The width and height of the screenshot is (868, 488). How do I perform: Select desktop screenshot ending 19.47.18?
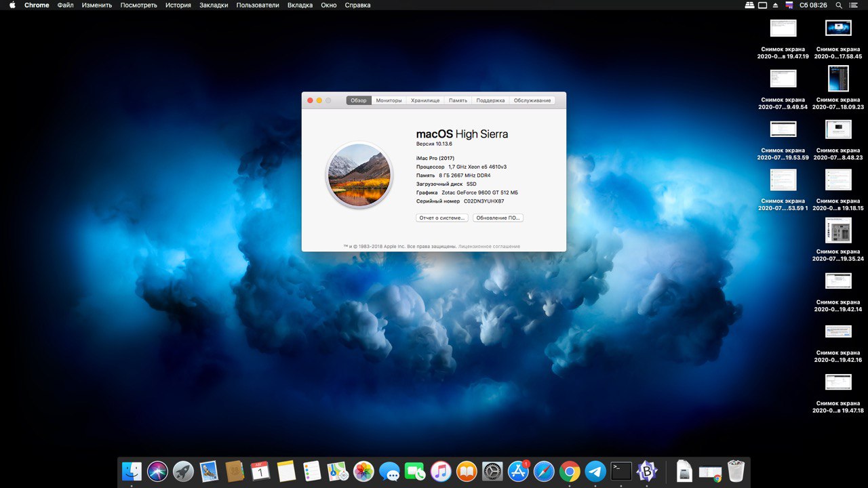[839, 394]
